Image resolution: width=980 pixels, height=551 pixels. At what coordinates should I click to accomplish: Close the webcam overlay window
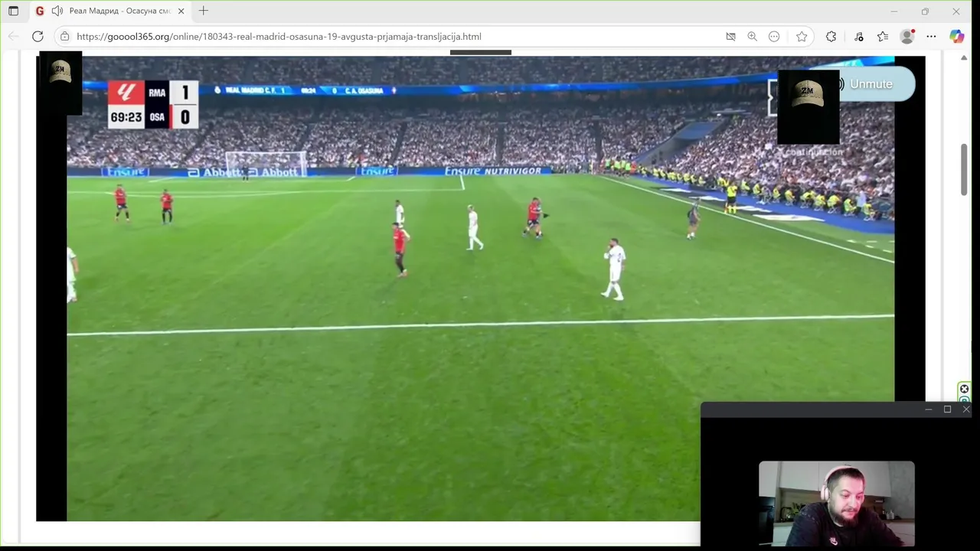pyautogui.click(x=966, y=409)
